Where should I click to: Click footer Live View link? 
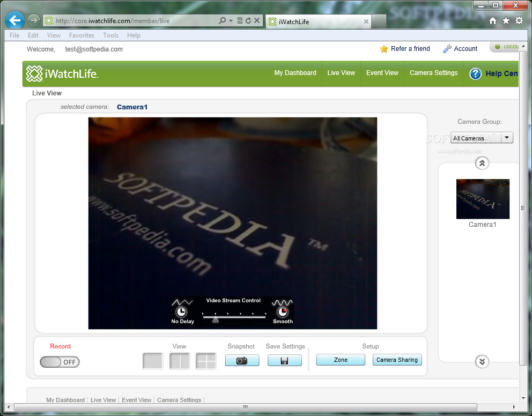point(103,400)
